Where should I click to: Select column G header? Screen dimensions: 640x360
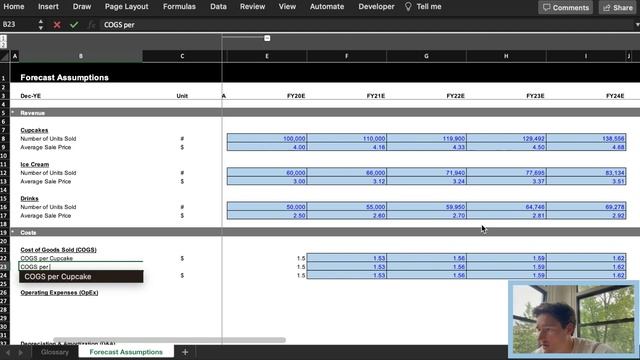pyautogui.click(x=426, y=56)
